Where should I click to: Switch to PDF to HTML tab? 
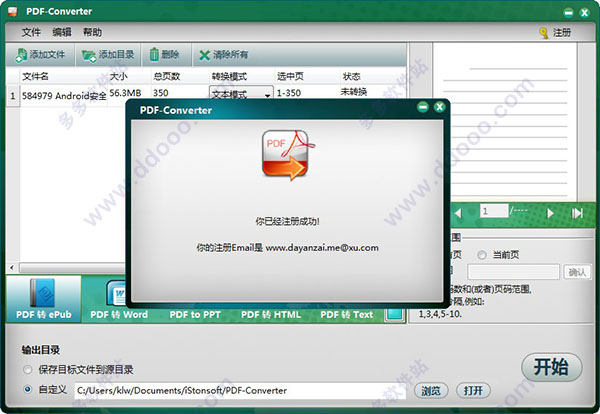click(x=271, y=315)
